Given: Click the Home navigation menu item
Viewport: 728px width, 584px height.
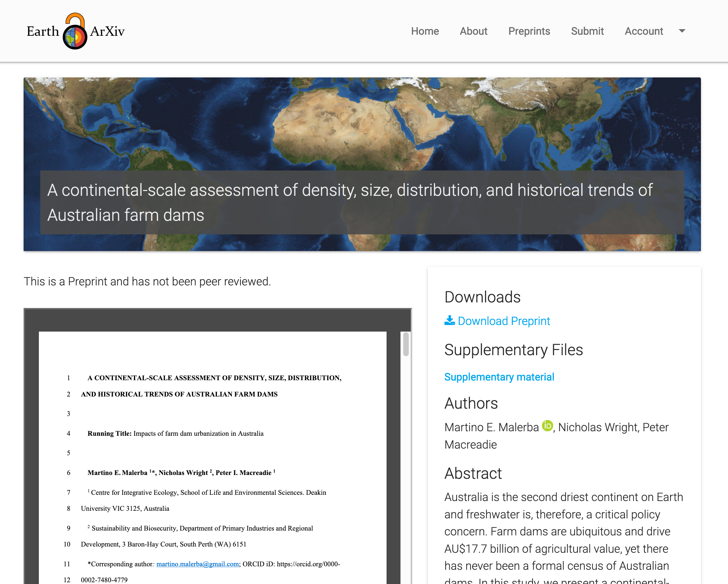Looking at the screenshot, I should click(x=425, y=31).
